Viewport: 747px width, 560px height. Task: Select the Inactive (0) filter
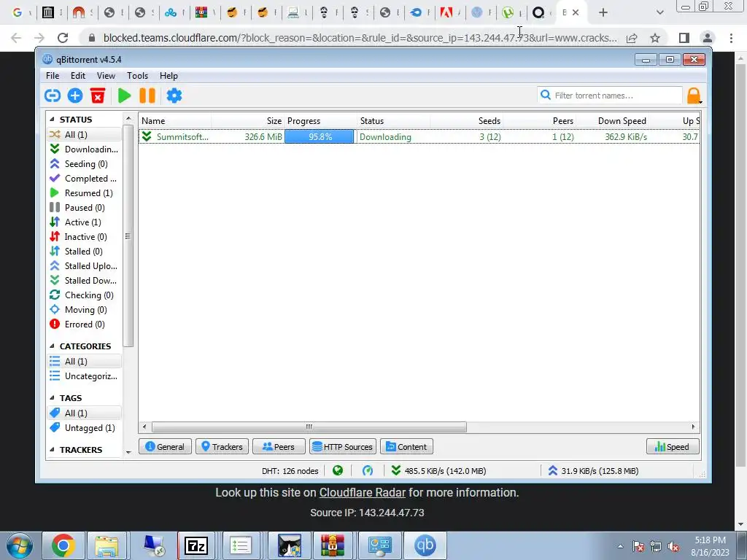[x=85, y=237]
